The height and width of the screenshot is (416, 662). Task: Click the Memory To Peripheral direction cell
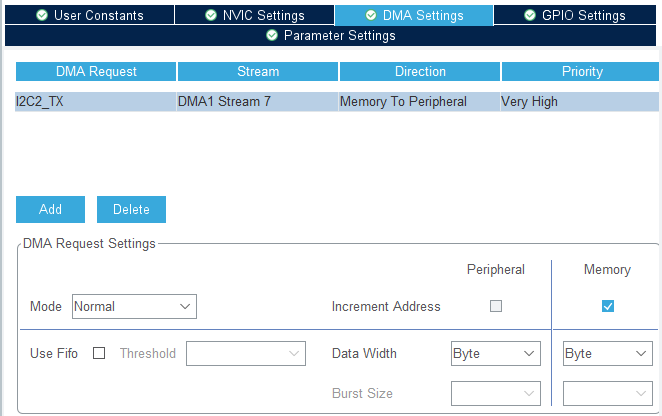coord(418,102)
